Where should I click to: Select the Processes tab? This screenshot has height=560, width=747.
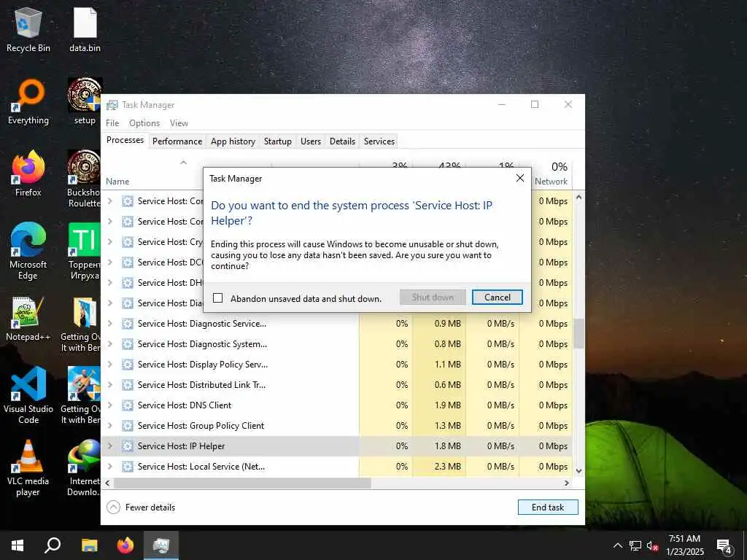(x=125, y=140)
